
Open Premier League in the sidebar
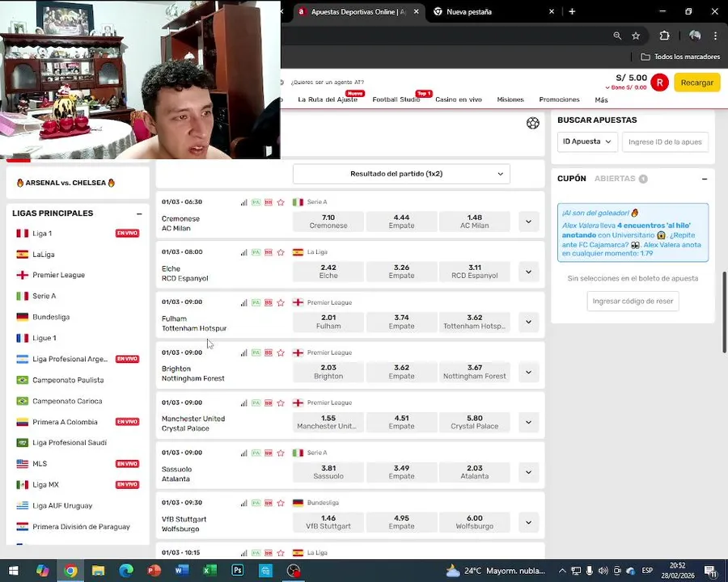[58, 275]
